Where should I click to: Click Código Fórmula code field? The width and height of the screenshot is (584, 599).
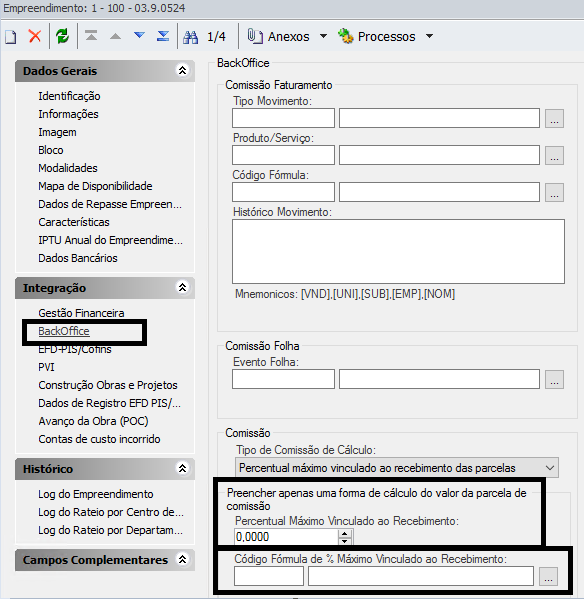pos(283,192)
